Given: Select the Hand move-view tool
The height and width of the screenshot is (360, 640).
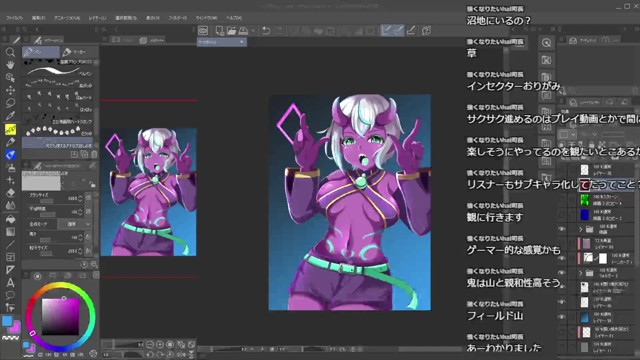Looking at the screenshot, I should pyautogui.click(x=10, y=65).
